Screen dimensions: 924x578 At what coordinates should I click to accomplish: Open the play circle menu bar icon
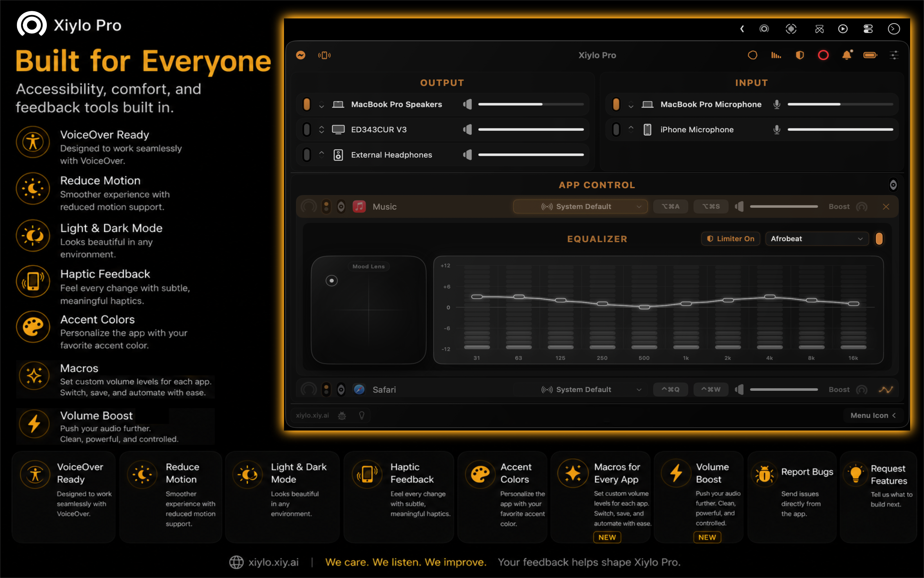[x=843, y=29]
